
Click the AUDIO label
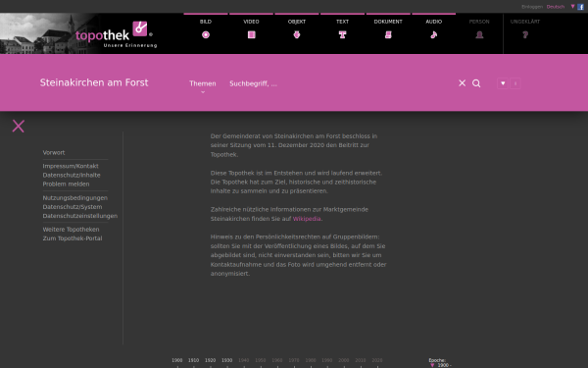click(434, 22)
